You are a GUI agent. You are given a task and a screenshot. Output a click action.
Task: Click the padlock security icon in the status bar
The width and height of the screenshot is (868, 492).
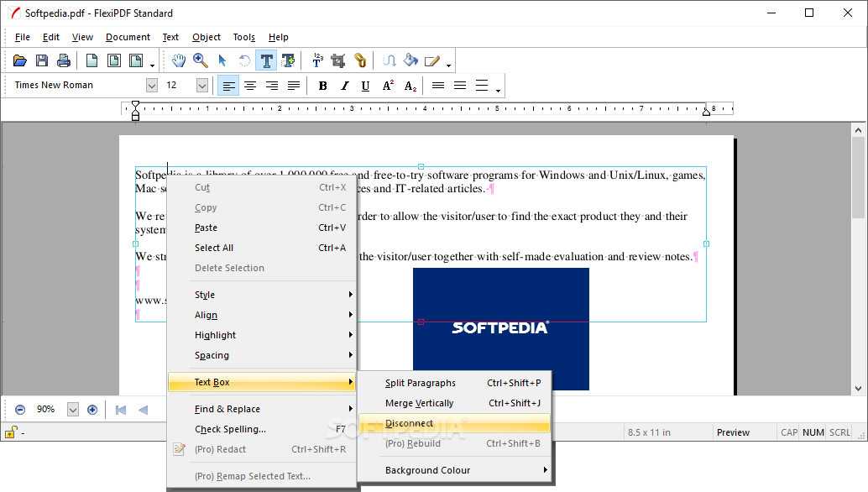pyautogui.click(x=11, y=432)
